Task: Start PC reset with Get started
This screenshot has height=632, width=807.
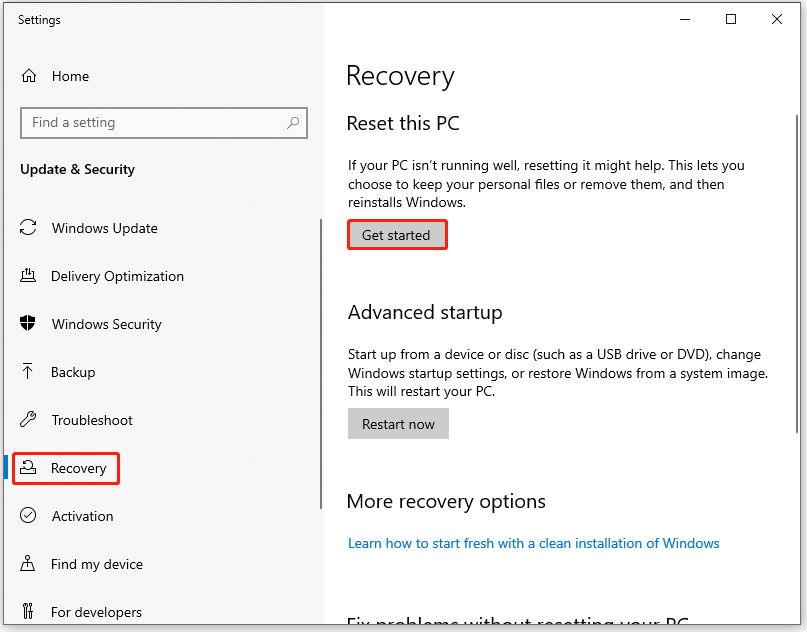Action: [x=397, y=235]
